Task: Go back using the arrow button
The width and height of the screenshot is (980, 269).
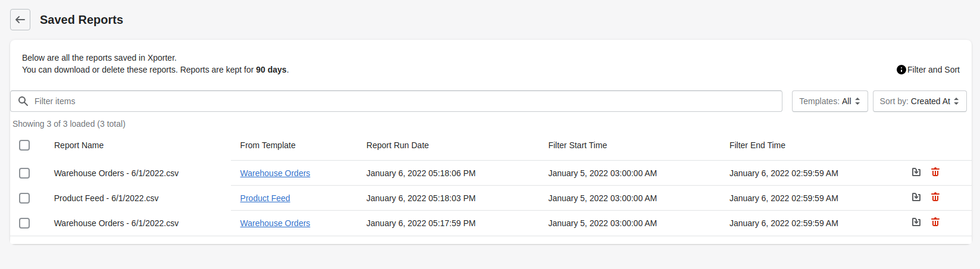Action: 20,20
